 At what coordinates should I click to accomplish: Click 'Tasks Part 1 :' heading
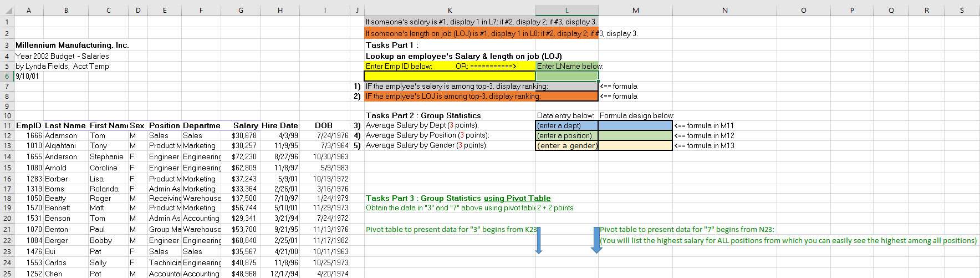click(x=392, y=45)
